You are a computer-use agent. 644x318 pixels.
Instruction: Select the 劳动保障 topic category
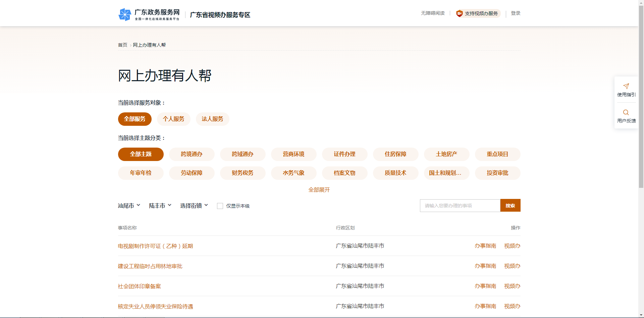(x=192, y=173)
